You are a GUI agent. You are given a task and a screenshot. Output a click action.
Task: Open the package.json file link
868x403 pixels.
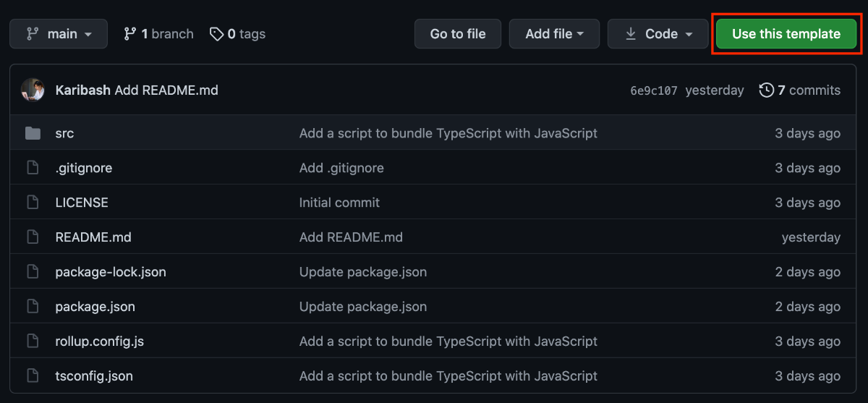(x=95, y=307)
